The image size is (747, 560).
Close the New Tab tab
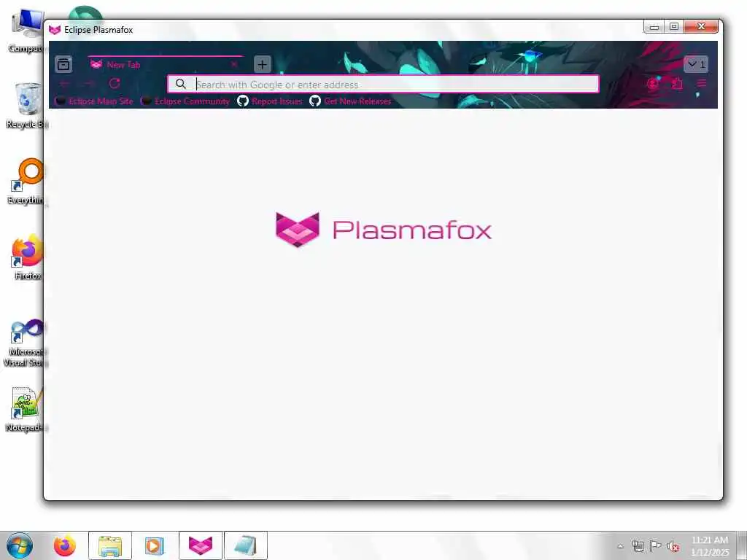point(234,64)
